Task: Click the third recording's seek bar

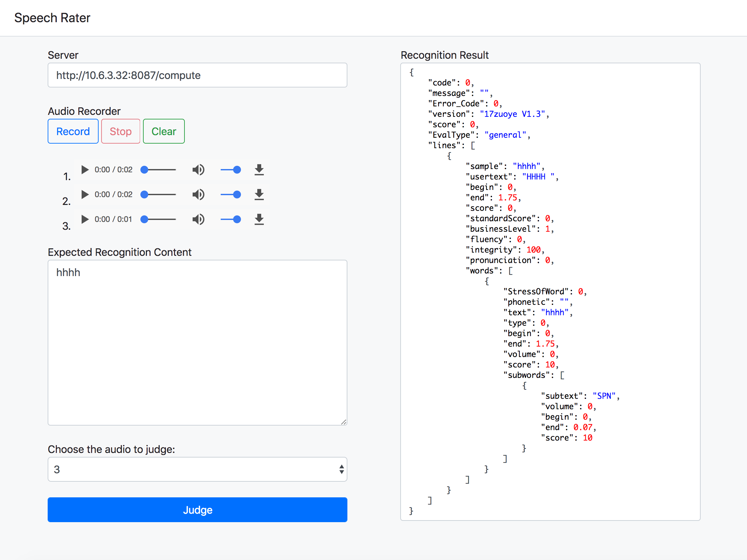Action: click(x=159, y=219)
